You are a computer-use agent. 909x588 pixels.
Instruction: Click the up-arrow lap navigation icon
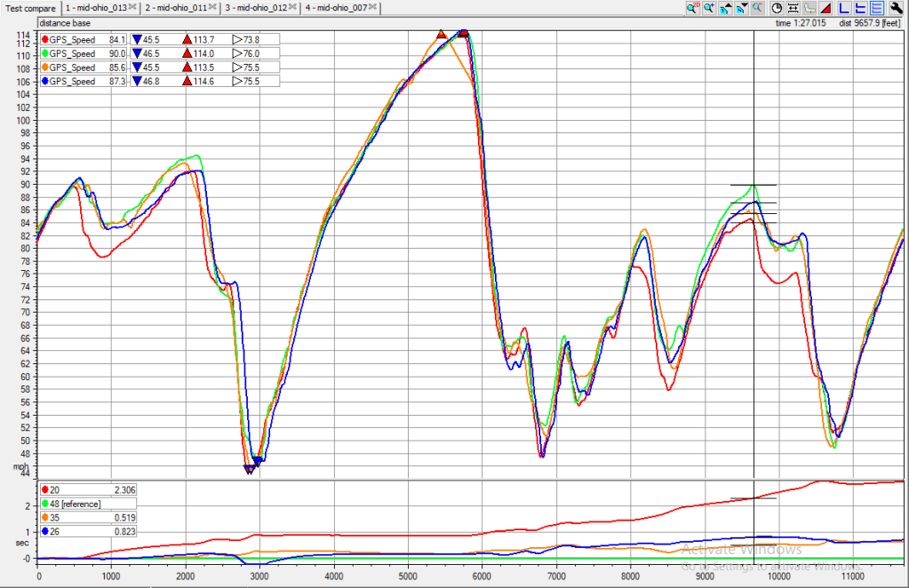tap(726, 7)
